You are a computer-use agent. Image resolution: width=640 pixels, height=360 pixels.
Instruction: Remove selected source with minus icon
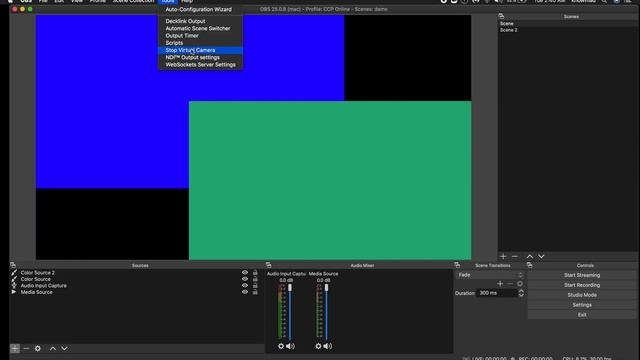pos(26,349)
